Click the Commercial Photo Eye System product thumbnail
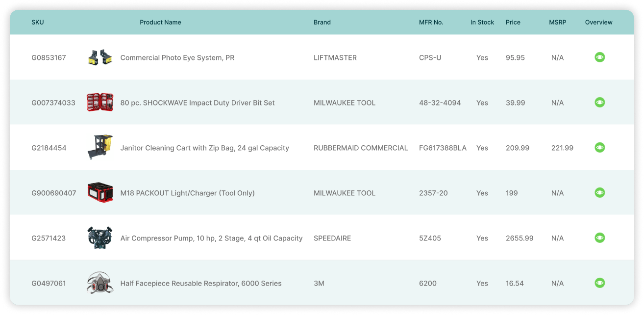644x315 pixels. pos(100,57)
